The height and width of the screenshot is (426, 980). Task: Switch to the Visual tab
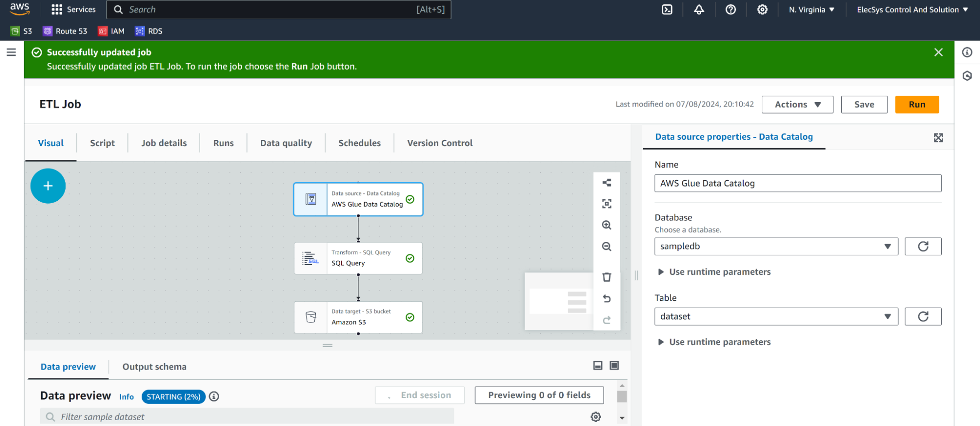[51, 143]
